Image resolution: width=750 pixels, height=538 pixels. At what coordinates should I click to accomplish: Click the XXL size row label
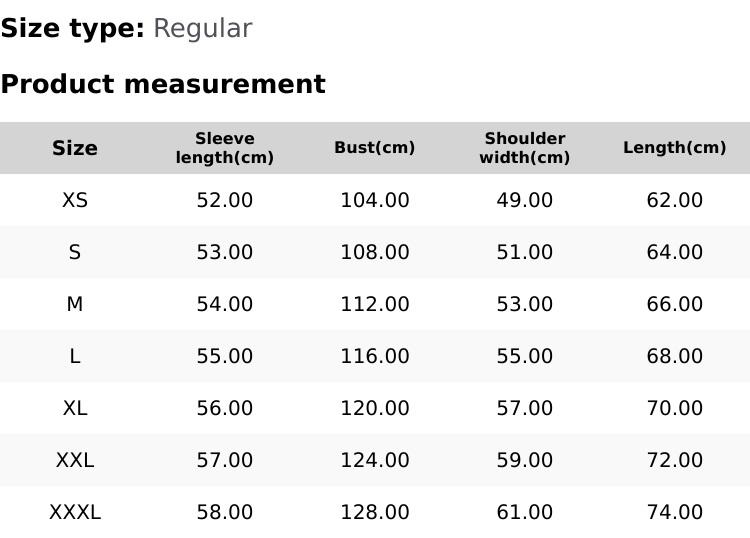pyautogui.click(x=75, y=460)
